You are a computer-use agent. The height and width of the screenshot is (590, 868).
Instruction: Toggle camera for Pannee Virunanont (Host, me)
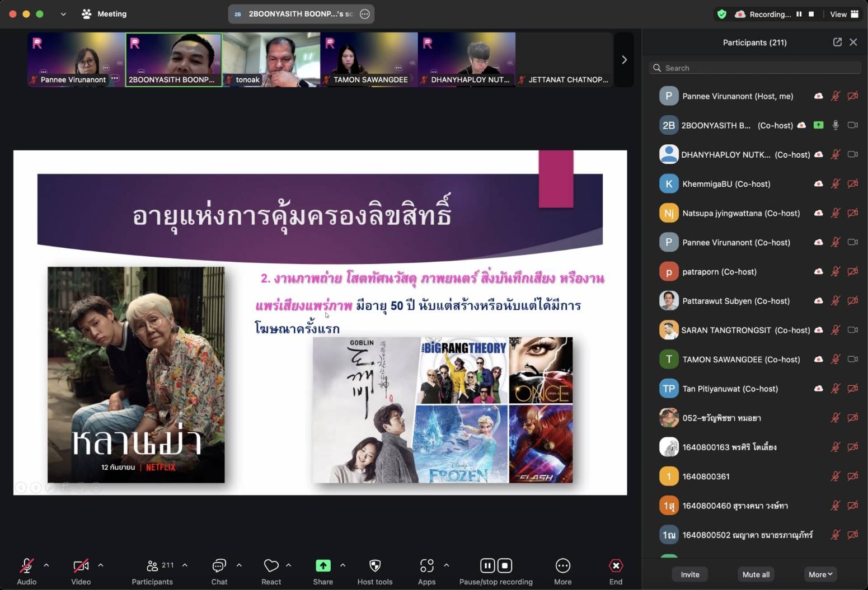[x=853, y=96]
